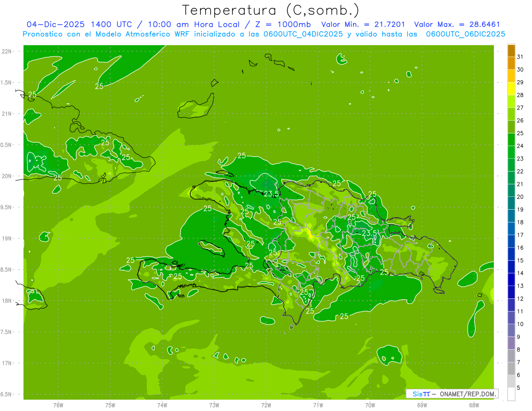This screenshot has width=532, height=411.
Task: Click the 7 value on color legend
Action: pos(519,362)
